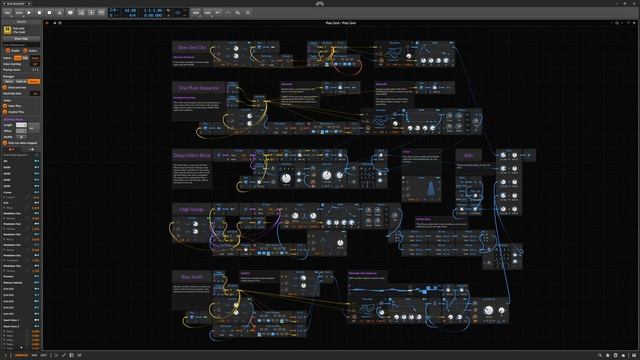The image size is (640, 360).
Task: Select the Pressure expression row
Action: 21,276
